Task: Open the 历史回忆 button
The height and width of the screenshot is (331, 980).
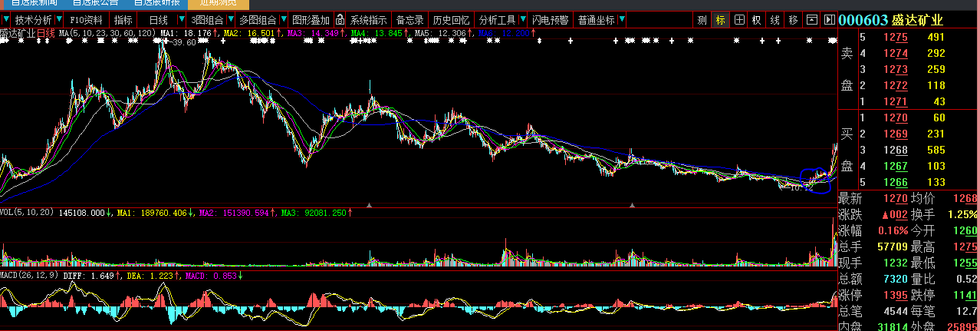Action: [x=449, y=20]
